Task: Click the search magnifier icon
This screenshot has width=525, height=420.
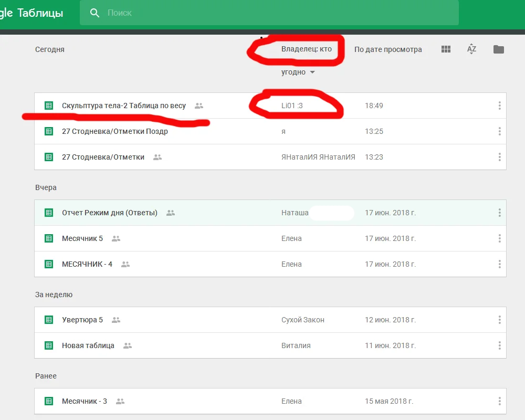Action: (94, 13)
